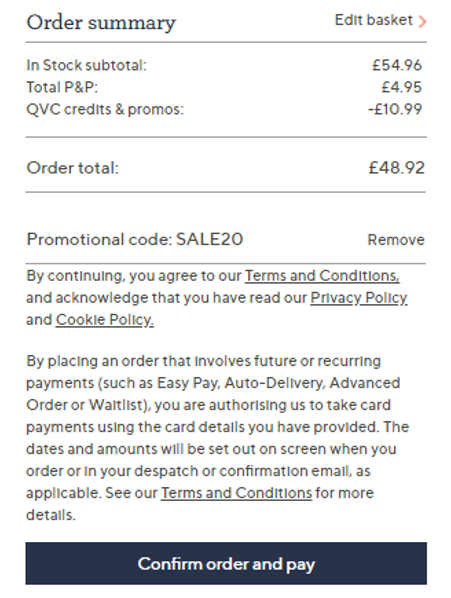Select the £4.95 P&P amount
451x598 pixels.
pos(401,87)
